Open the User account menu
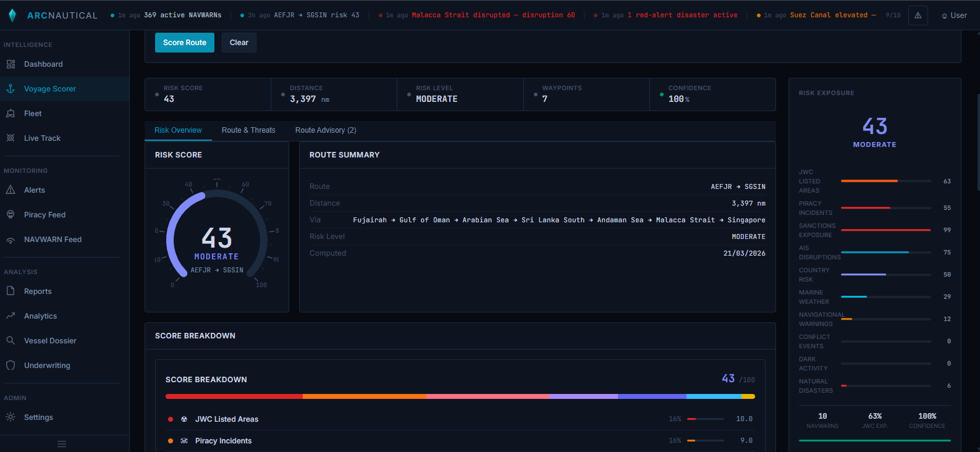Image resolution: width=980 pixels, height=452 pixels. pyautogui.click(x=955, y=15)
